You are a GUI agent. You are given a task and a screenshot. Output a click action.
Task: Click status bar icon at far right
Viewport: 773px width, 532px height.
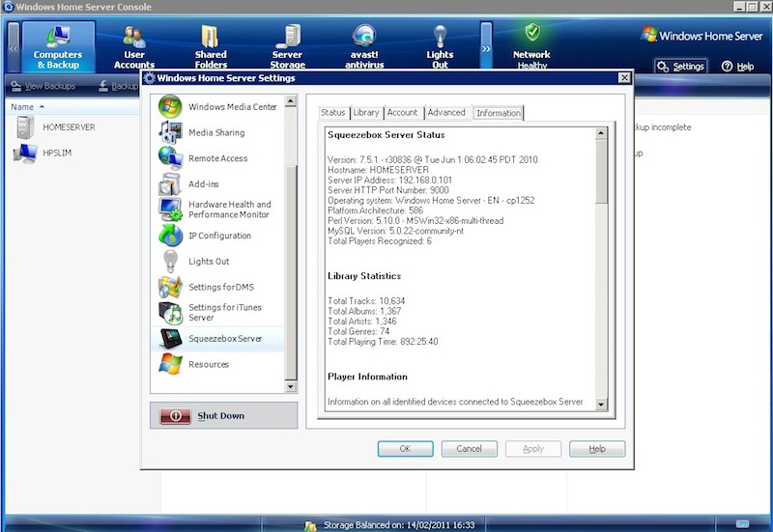pos(742,524)
